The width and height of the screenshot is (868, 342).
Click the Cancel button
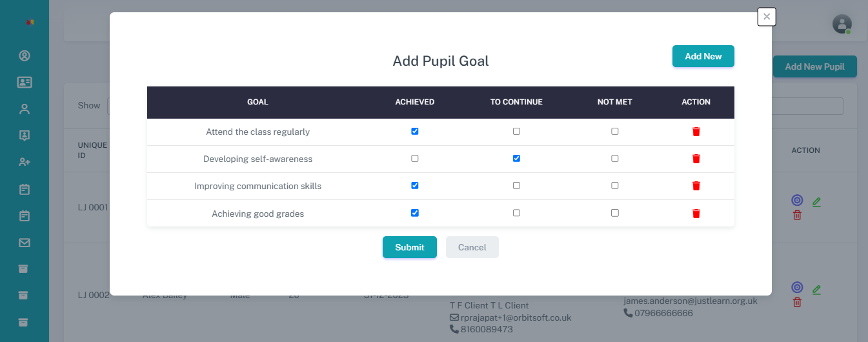(472, 247)
